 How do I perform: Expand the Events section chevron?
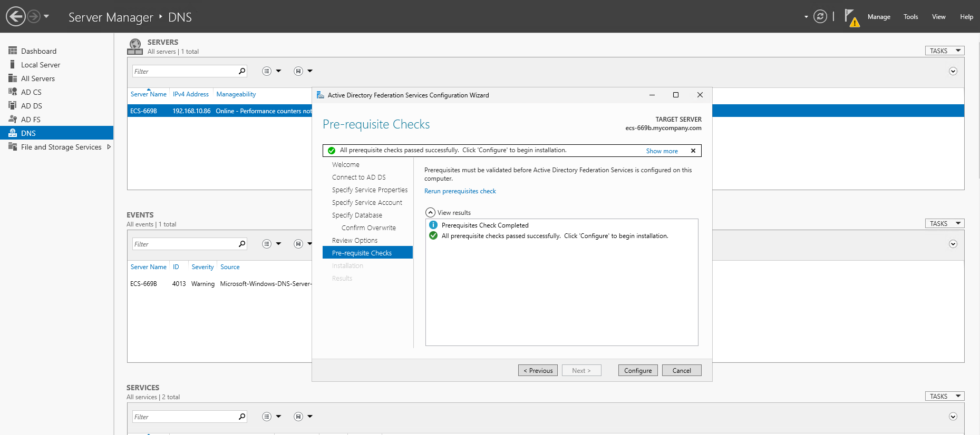953,244
